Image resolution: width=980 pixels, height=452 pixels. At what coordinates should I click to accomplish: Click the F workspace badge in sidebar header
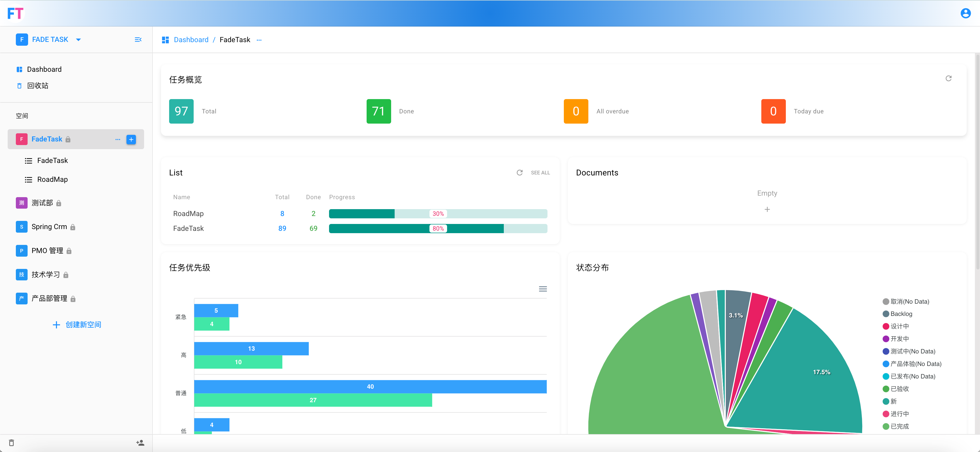coord(22,40)
